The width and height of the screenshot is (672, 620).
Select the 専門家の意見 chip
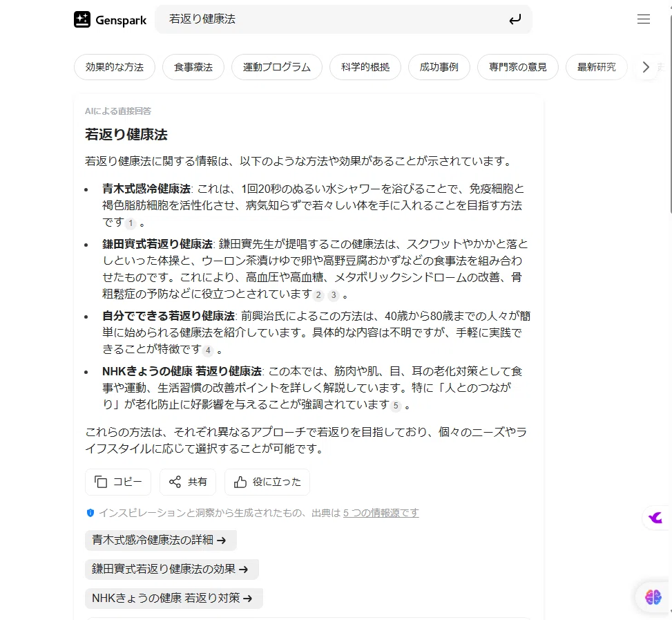(518, 67)
